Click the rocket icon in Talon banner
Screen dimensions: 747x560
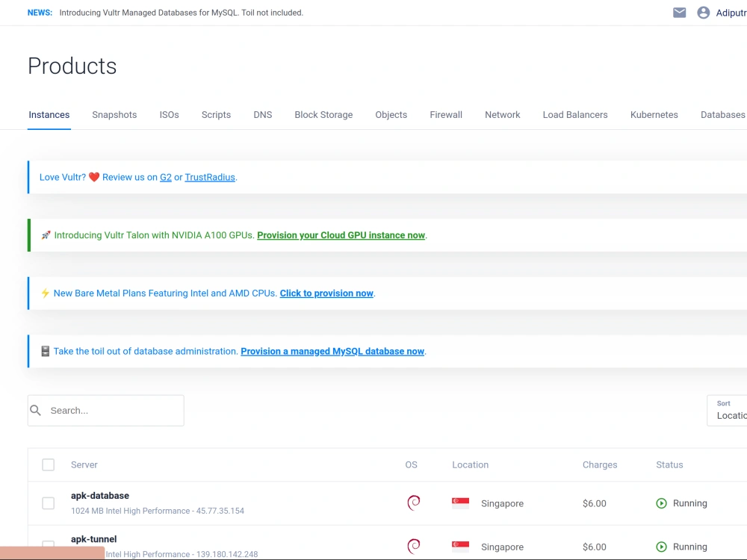pyautogui.click(x=46, y=235)
